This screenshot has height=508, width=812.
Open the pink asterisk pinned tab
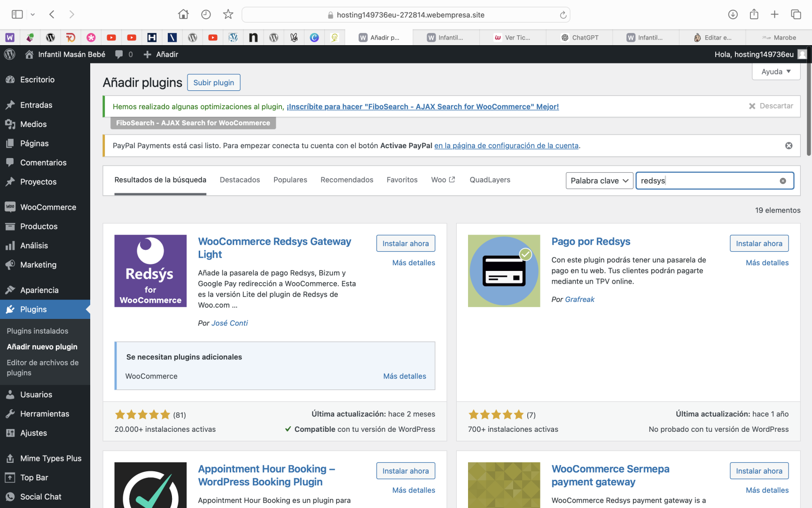[91, 38]
